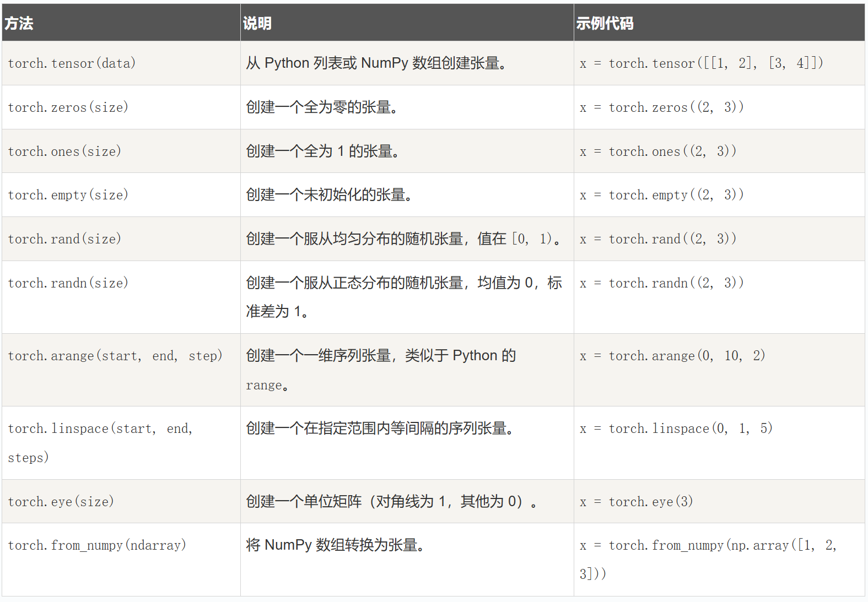Click the description 创建一个未初始化的张量
The image size is (868, 602).
[329, 195]
